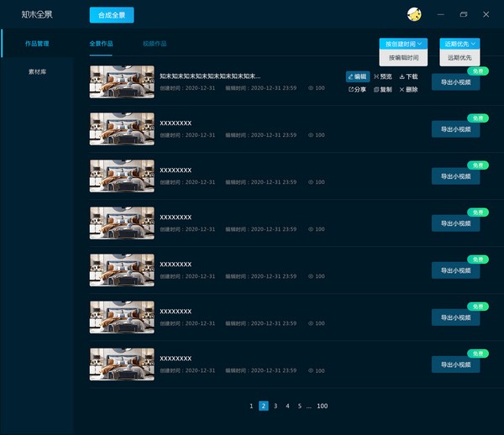Switch to the 视频作品 tab
Screen dimensions: 504x435
click(x=155, y=43)
